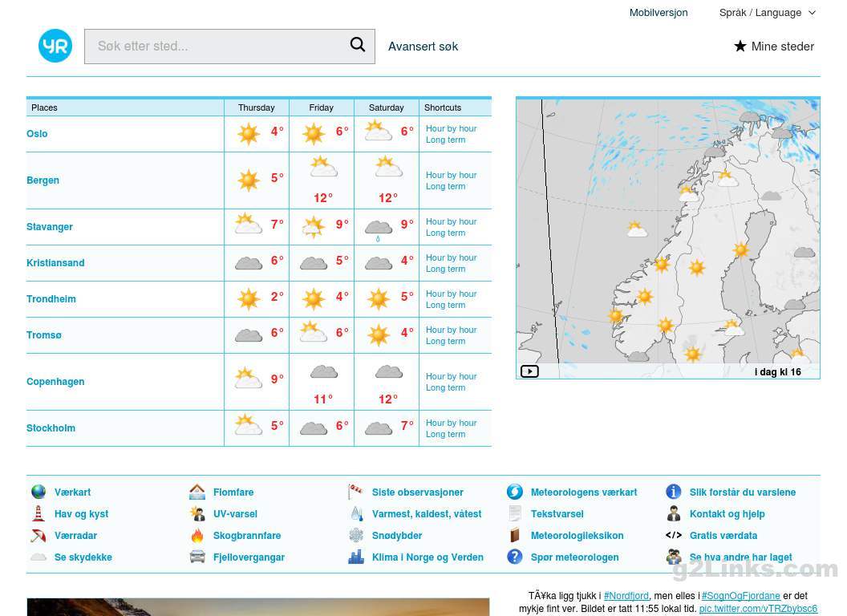
Task: Click the snowflake icon for Snødybder
Action: (356, 536)
